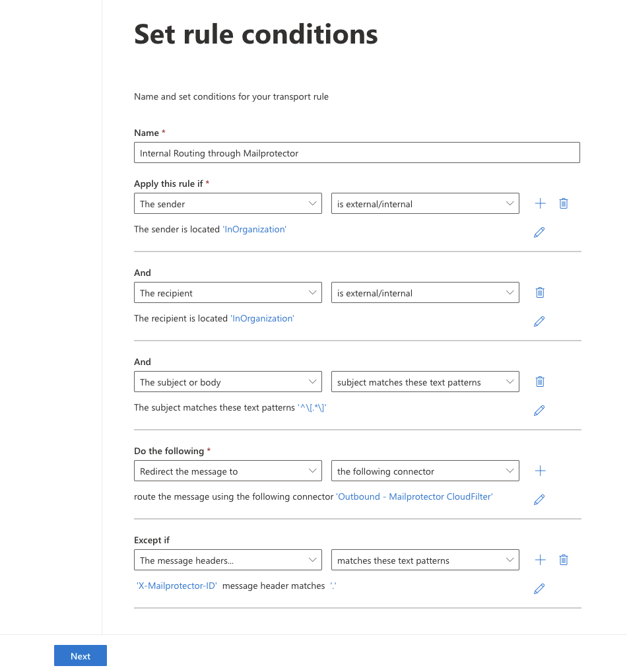
Task: Edit the sender location with pencil icon
Action: (x=539, y=232)
